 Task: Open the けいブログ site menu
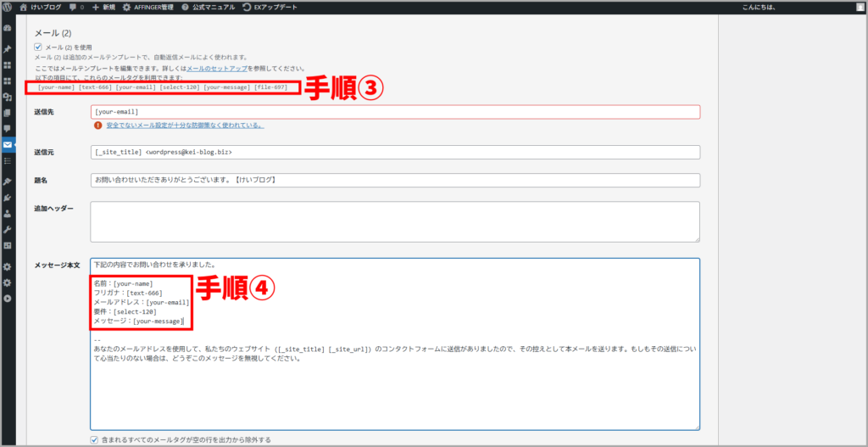click(x=40, y=7)
